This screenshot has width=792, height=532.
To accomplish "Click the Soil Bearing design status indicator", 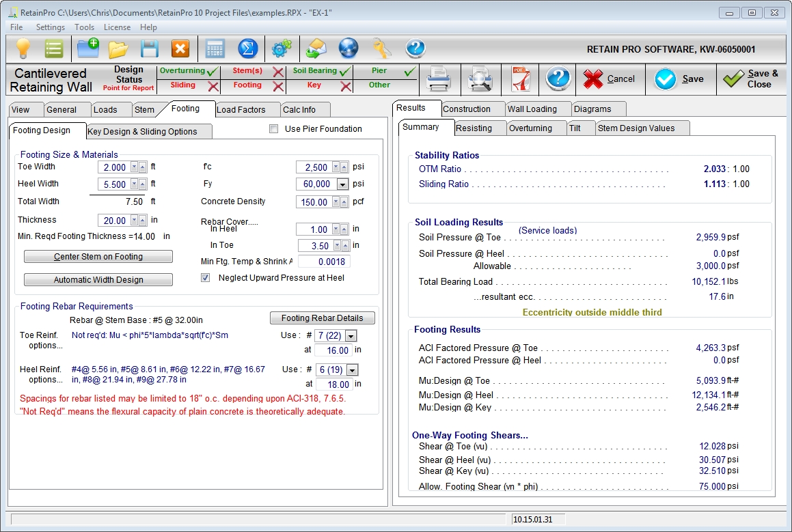I will tap(320, 71).
